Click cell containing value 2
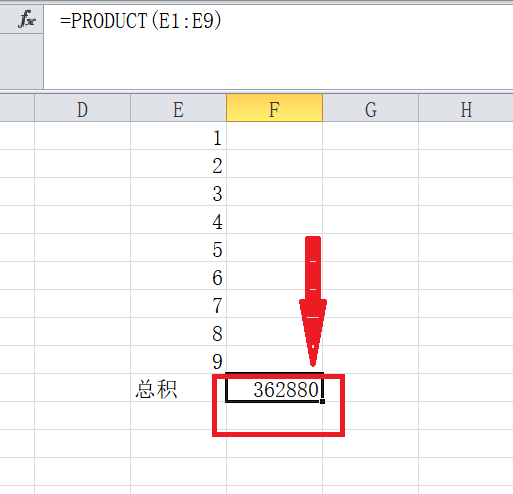The image size is (513, 494). click(178, 164)
